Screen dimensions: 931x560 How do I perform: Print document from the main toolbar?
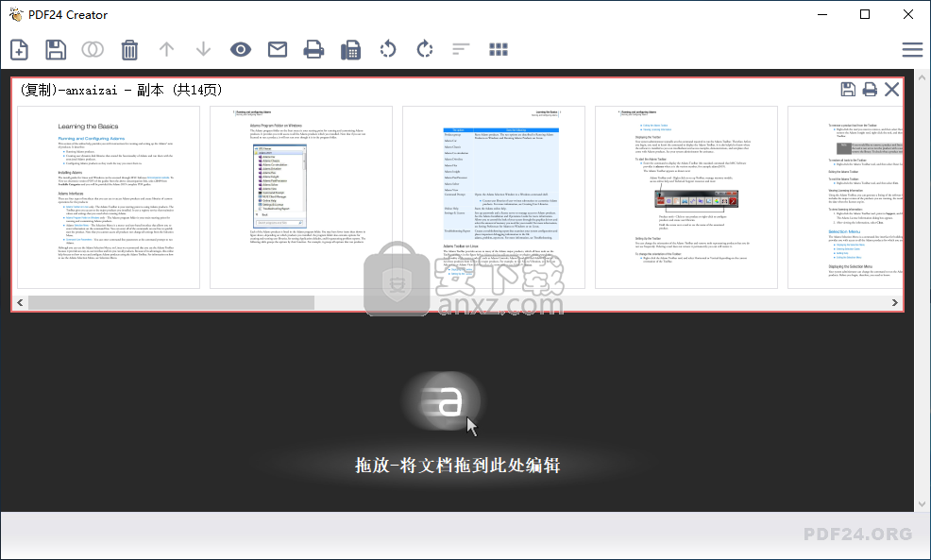point(313,49)
